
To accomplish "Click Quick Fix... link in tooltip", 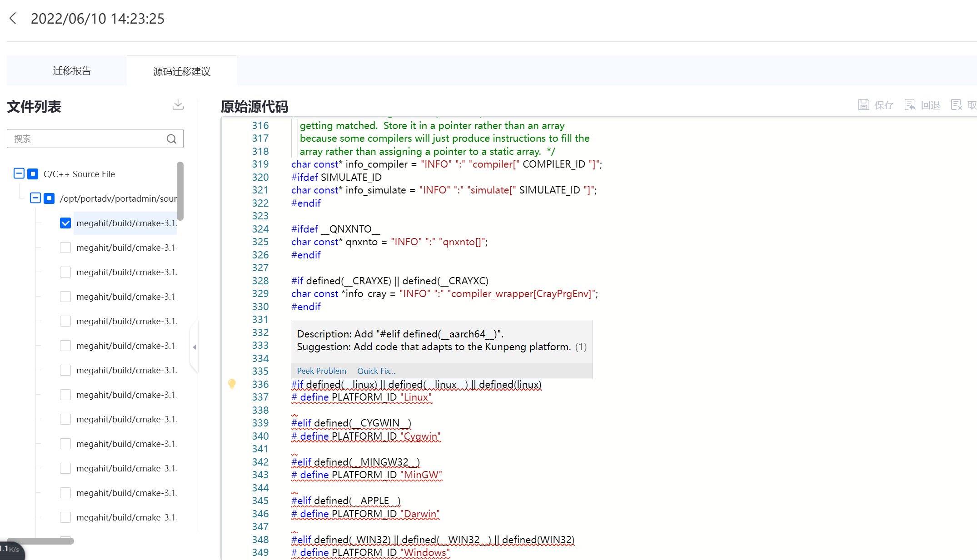I will [x=376, y=371].
